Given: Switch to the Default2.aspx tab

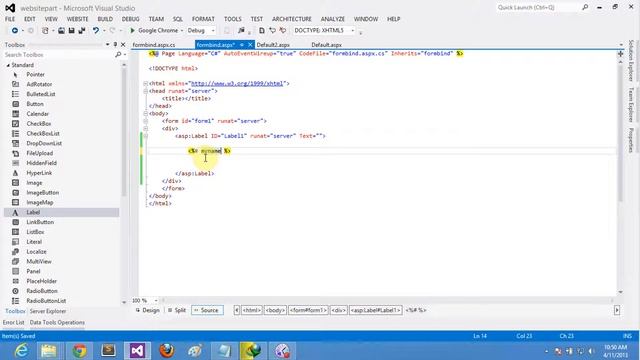Looking at the screenshot, I should coord(273,45).
